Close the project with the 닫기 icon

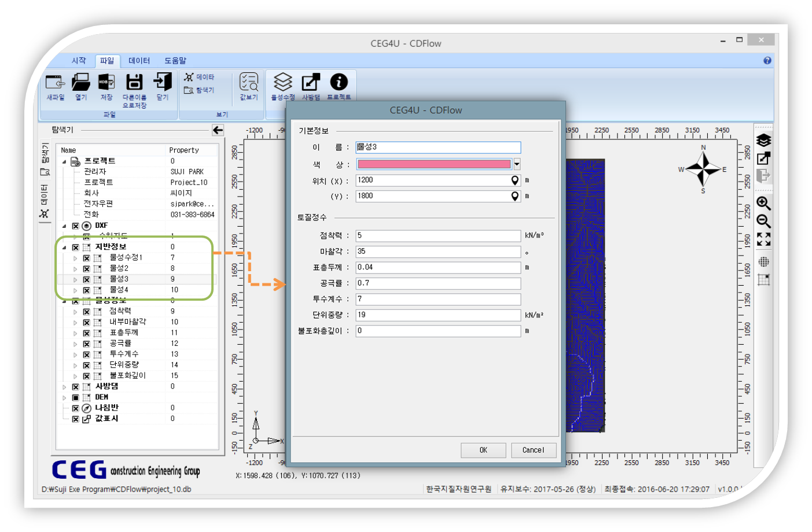pyautogui.click(x=163, y=82)
